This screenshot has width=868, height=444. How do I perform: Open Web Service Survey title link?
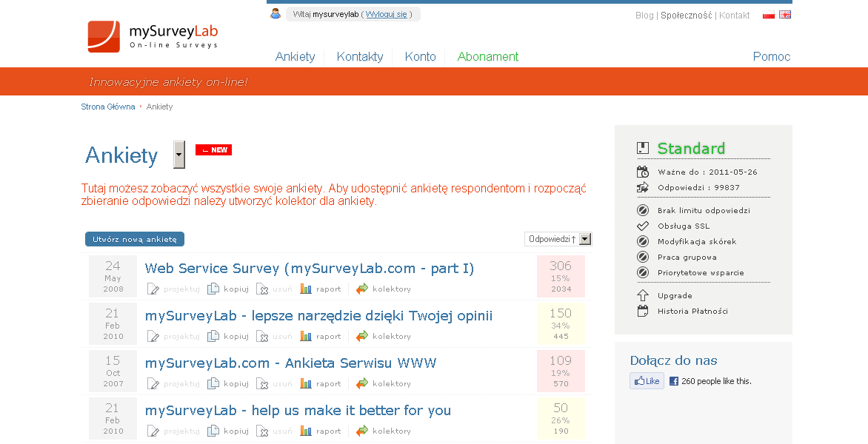coord(310,269)
